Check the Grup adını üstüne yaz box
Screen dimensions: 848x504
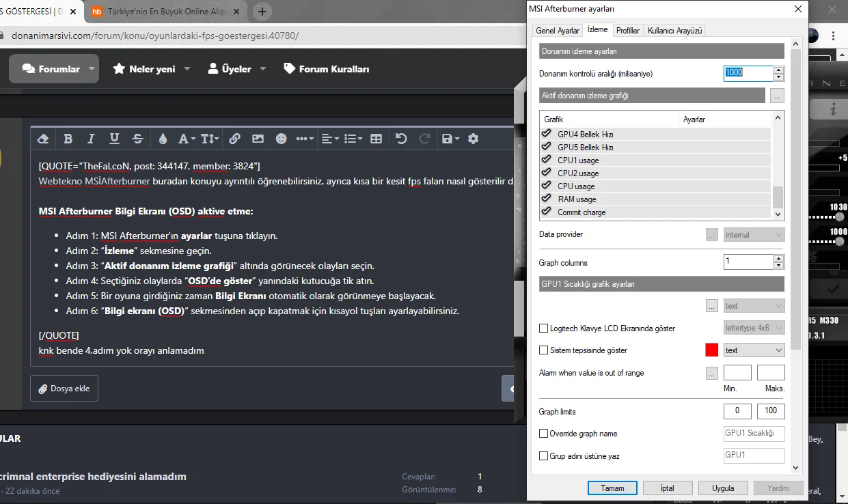point(544,456)
